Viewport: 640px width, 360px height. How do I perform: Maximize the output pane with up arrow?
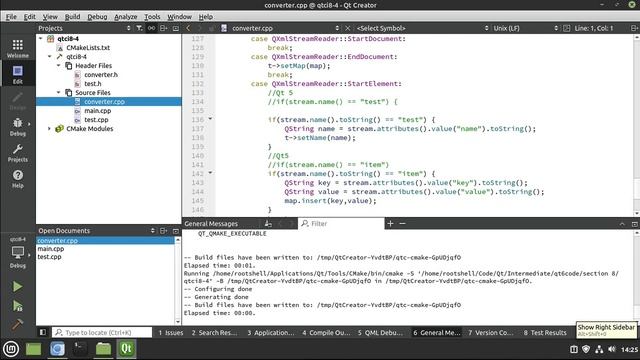pos(622,224)
